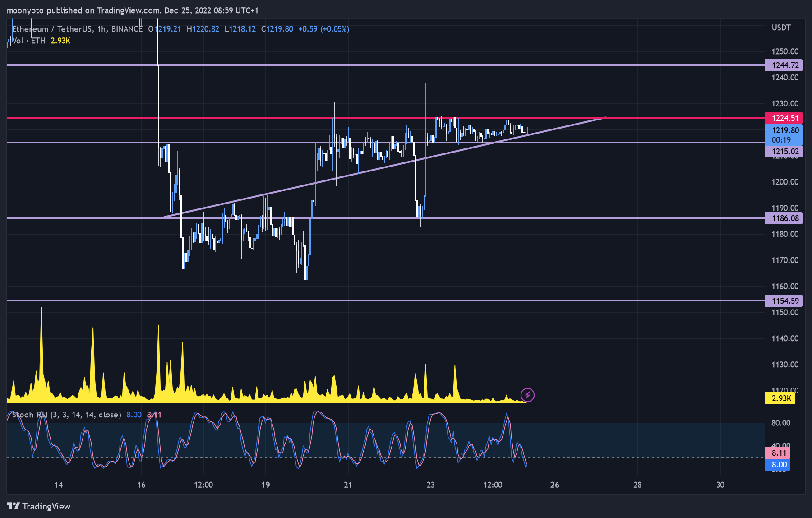Image resolution: width=812 pixels, height=518 pixels.
Task: Click date 19 on the time axis
Action: pos(265,485)
